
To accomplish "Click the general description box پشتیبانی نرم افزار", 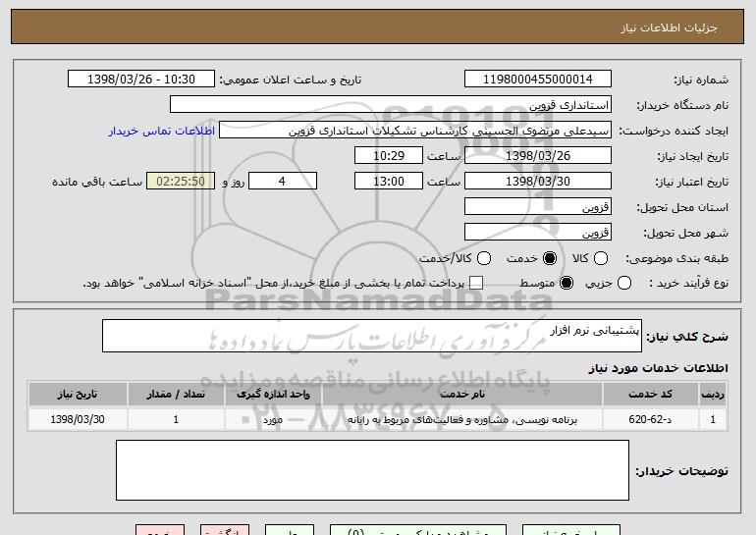I will [372, 336].
